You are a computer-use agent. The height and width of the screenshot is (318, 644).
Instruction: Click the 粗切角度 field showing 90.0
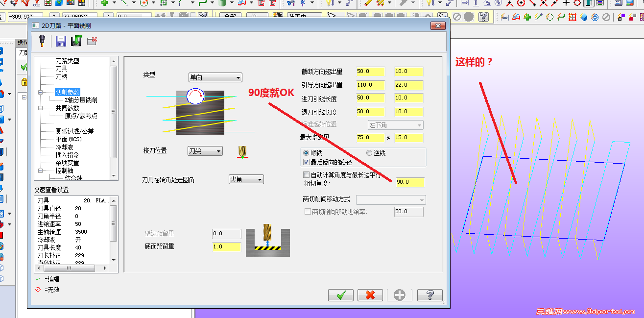410,182
